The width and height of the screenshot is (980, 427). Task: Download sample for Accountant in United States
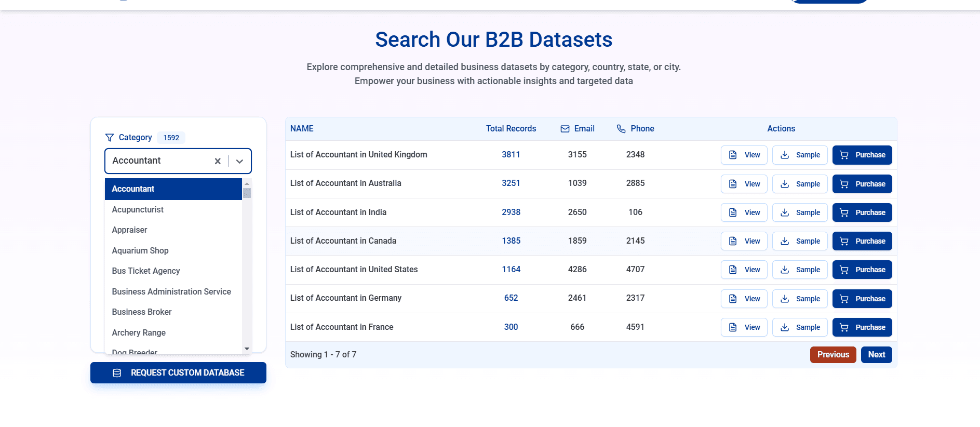799,270
